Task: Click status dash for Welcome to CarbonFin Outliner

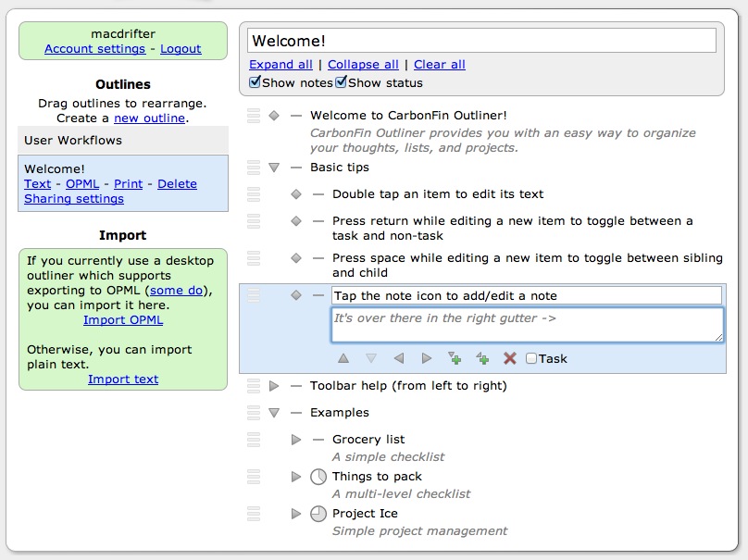Action: (296, 116)
